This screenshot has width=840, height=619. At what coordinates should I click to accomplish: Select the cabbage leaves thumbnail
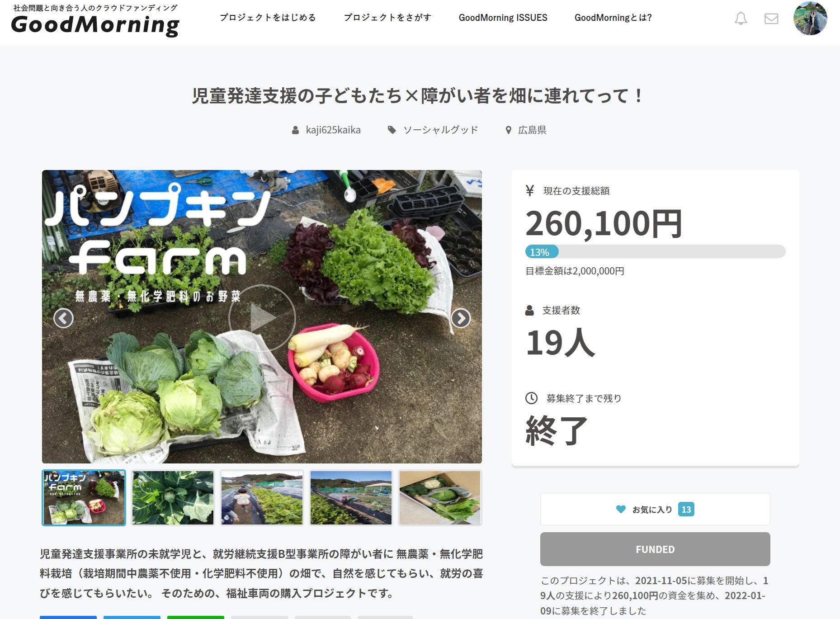tap(173, 498)
